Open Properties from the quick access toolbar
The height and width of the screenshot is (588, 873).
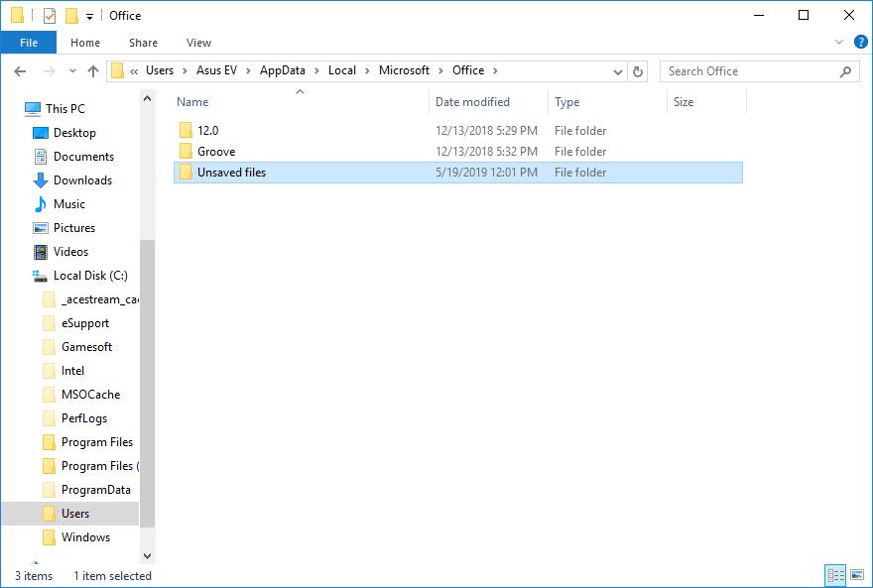tap(50, 16)
